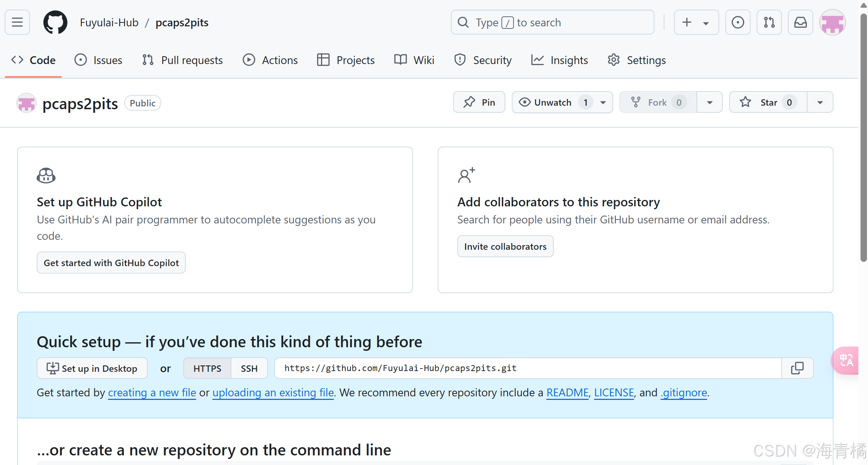Screen dimensions: 868x465
Task: Open the notifications inbox icon
Action: point(800,22)
